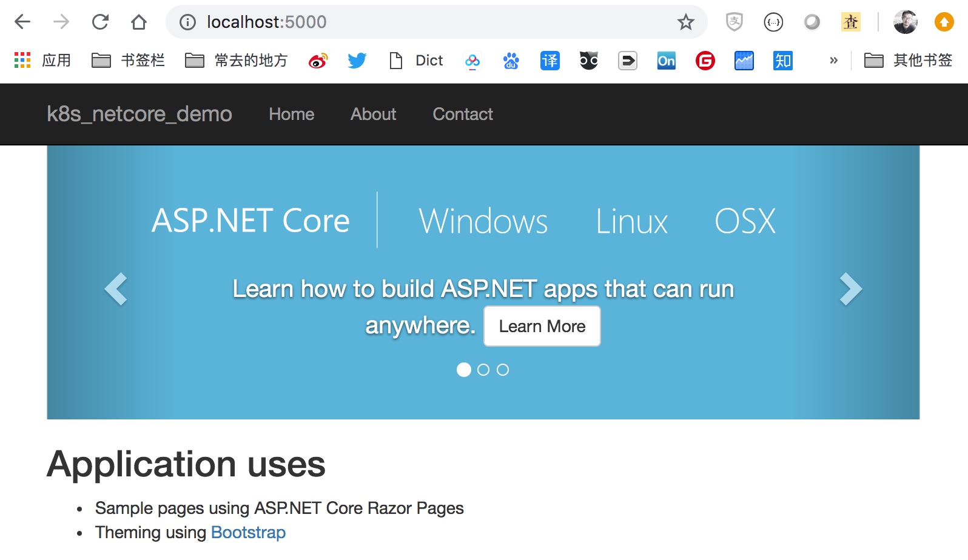This screenshot has width=968, height=560.
Task: Open the curly-braces JSON extension
Action: tap(773, 22)
